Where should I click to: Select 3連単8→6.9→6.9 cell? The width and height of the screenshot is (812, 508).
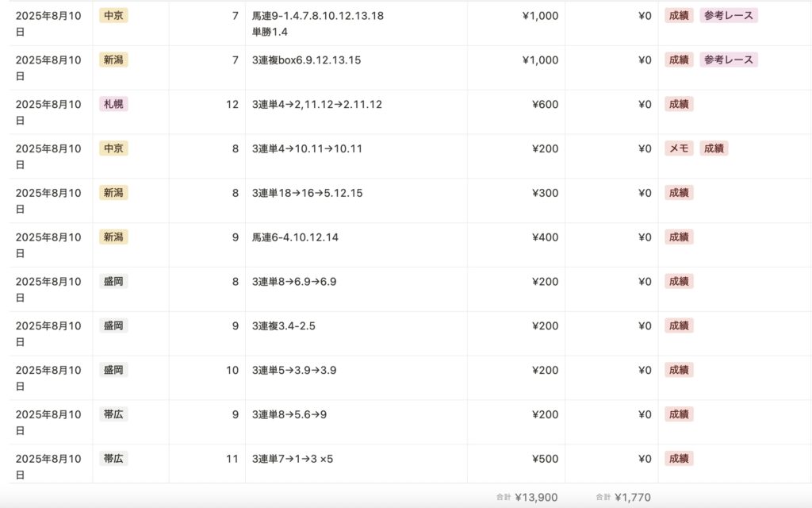(356, 289)
